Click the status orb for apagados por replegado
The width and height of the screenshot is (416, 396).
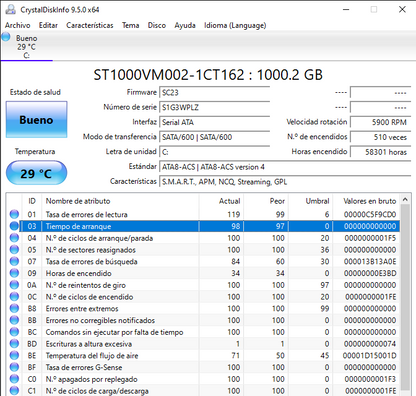[14, 379]
